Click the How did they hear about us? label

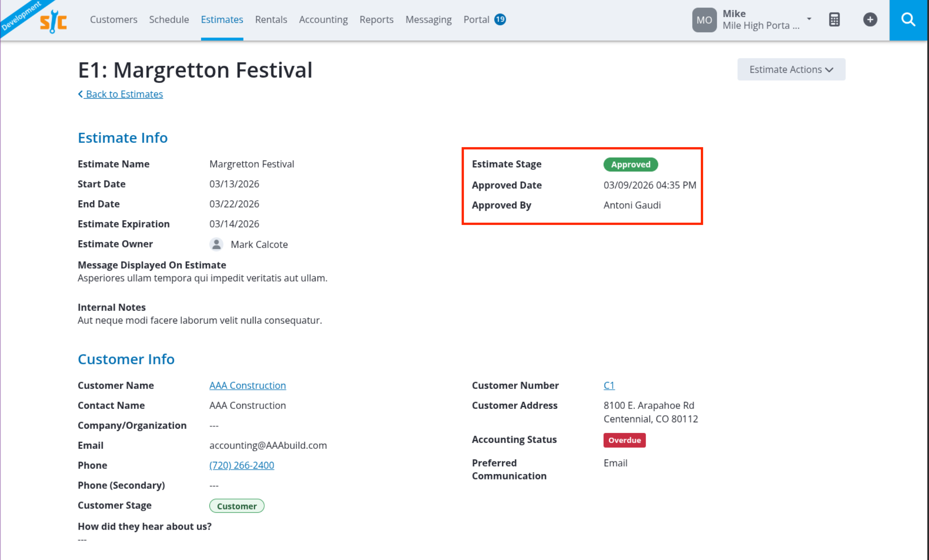click(144, 526)
